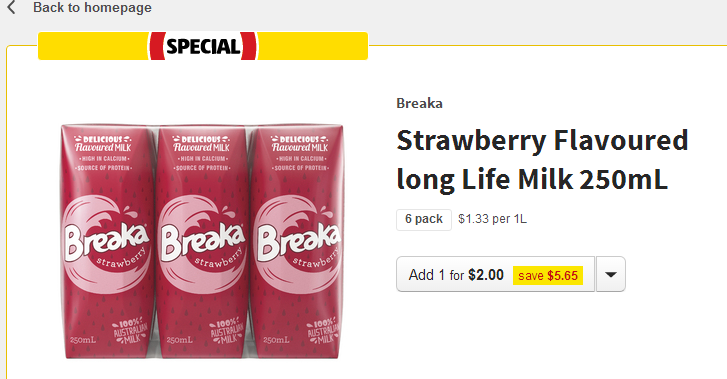Click the Breaka logo on the middle carton
The image size is (727, 379).
tap(203, 242)
